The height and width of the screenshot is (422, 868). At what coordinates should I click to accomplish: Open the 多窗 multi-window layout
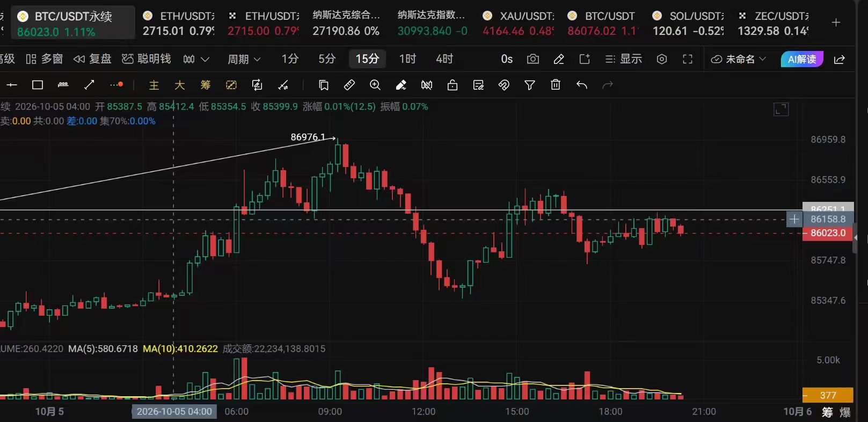coord(45,59)
